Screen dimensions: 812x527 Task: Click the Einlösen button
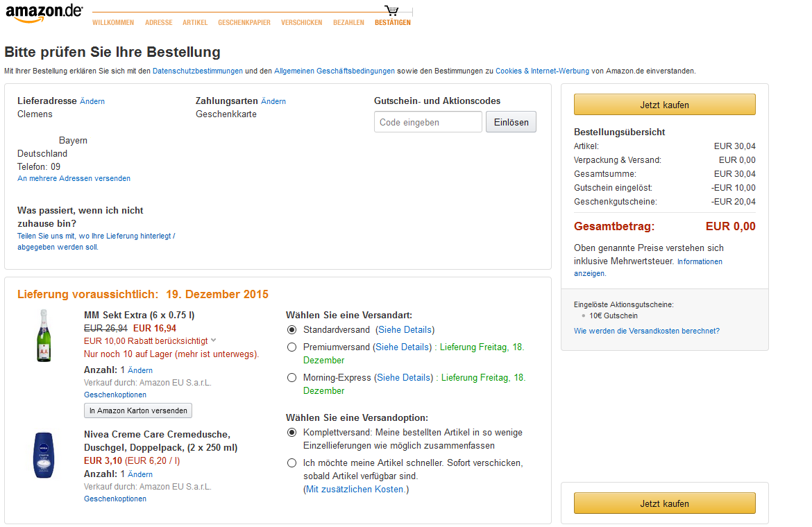coord(511,122)
